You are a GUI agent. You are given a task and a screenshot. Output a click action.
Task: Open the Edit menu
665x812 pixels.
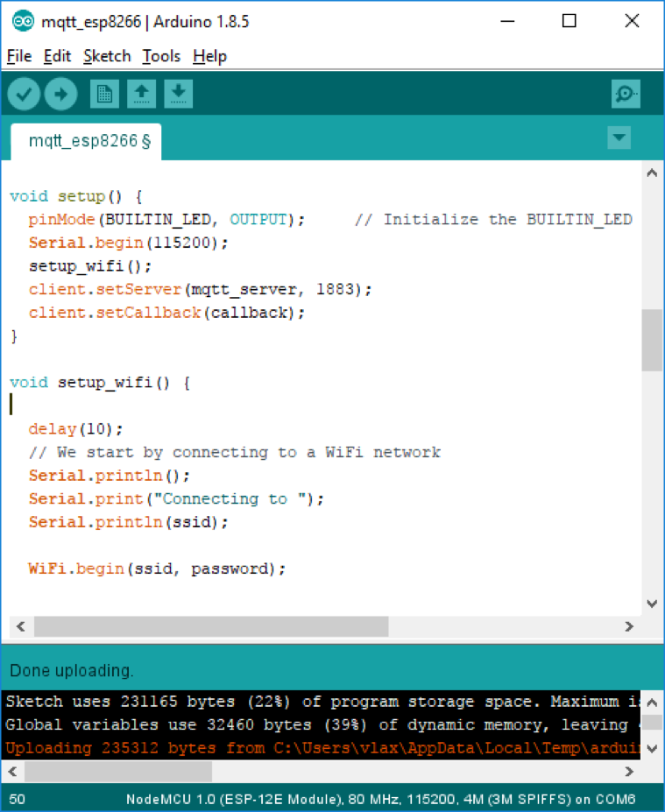(x=57, y=56)
